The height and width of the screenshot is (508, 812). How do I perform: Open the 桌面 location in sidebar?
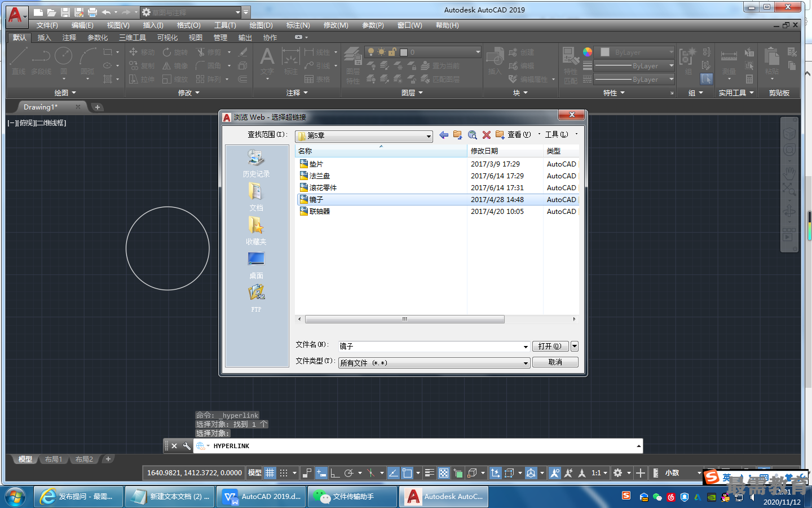[256, 265]
